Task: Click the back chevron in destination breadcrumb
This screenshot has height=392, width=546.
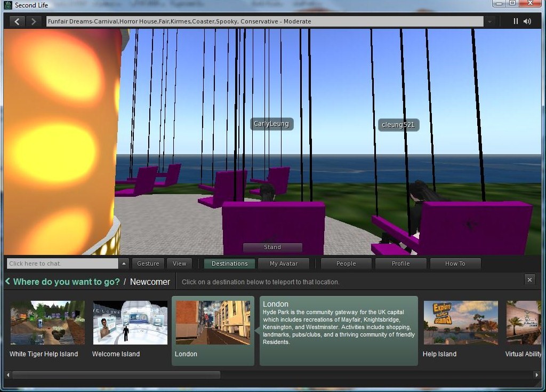Action: [7, 281]
